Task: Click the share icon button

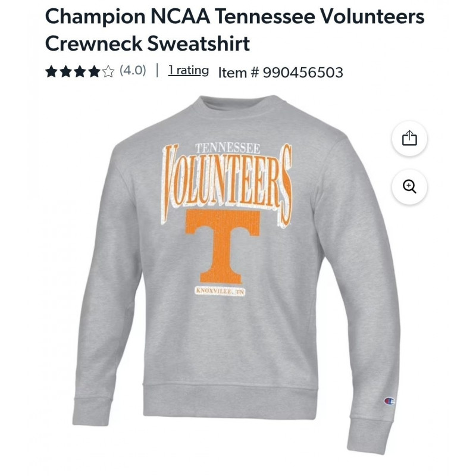Action: pyautogui.click(x=409, y=139)
